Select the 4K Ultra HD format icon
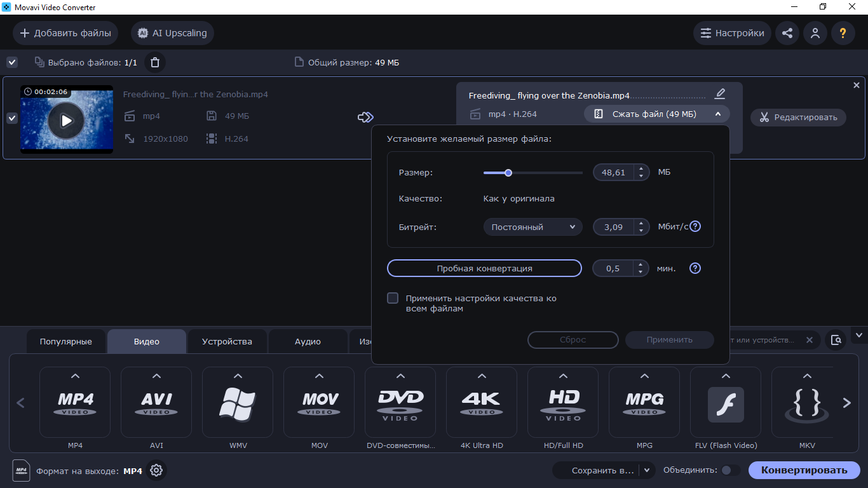This screenshot has height=488, width=868. [x=482, y=402]
